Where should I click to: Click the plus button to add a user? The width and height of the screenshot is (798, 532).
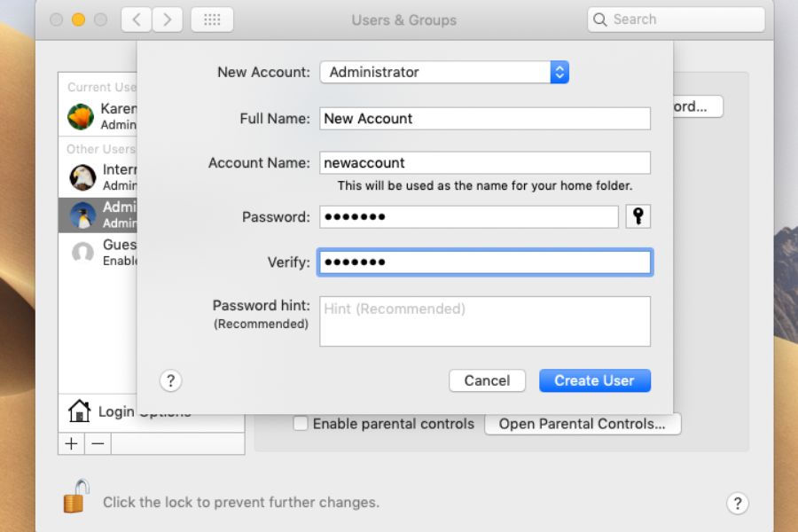coord(72,443)
